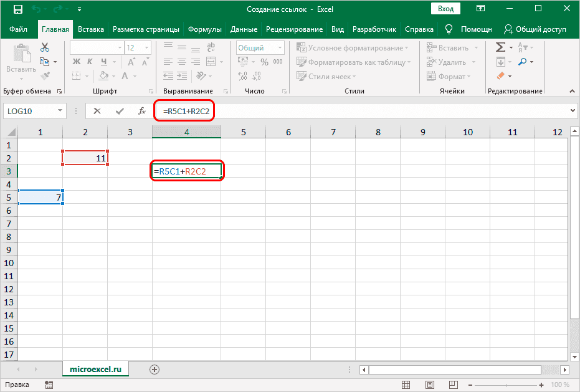
Task: Cancel formula entry with the X icon
Action: tap(97, 111)
